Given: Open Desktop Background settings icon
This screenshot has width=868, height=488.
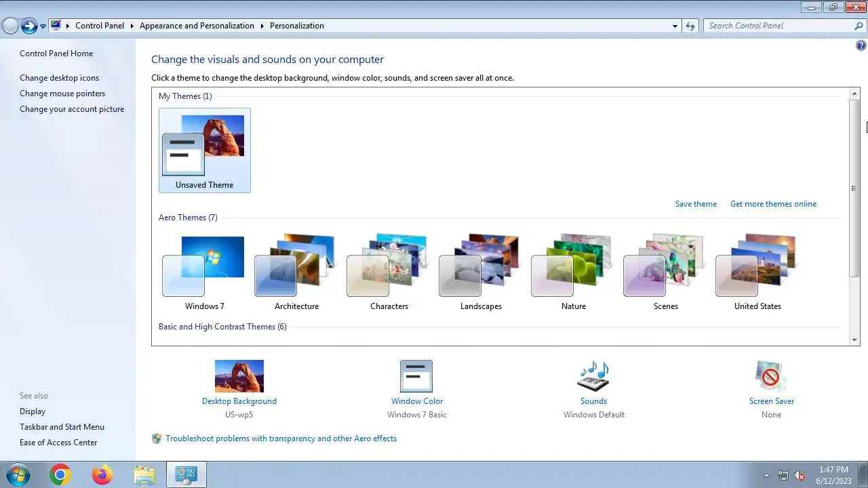Looking at the screenshot, I should pyautogui.click(x=239, y=376).
